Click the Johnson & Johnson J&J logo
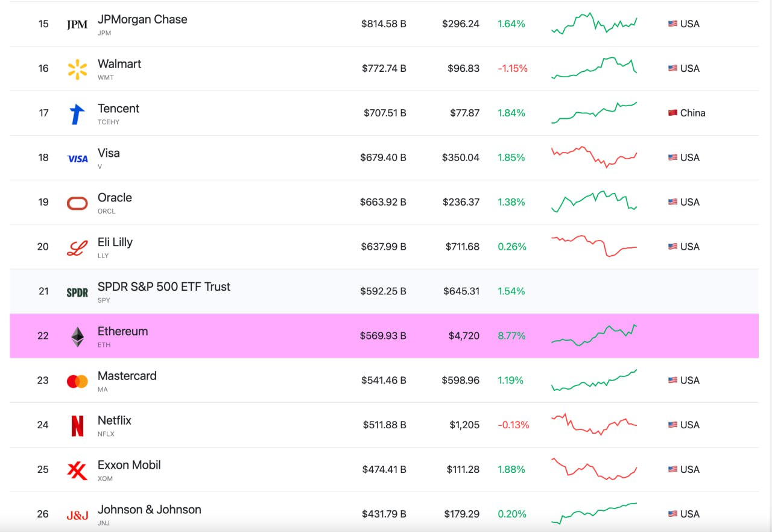 pyautogui.click(x=77, y=515)
